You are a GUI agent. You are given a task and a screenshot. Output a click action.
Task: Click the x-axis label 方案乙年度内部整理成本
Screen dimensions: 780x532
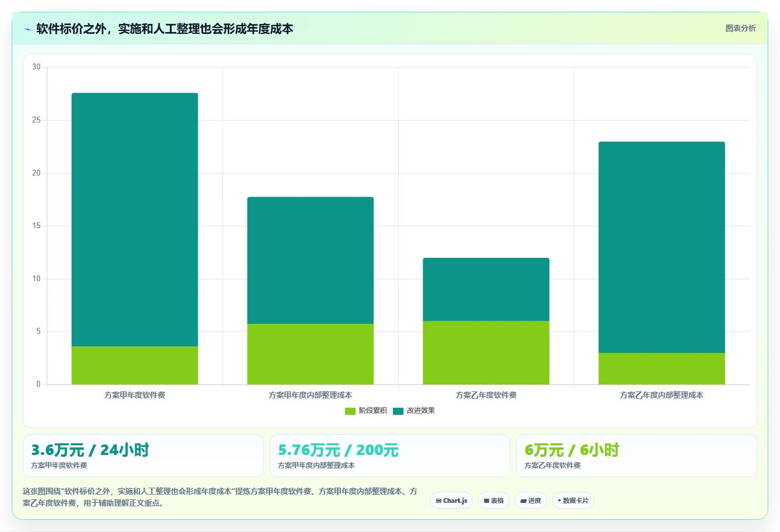[662, 395]
